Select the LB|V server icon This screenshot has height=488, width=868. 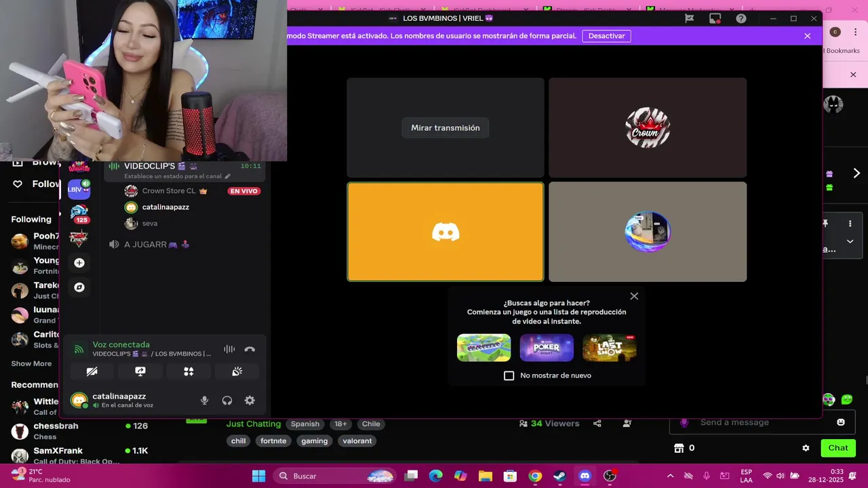[79, 190]
